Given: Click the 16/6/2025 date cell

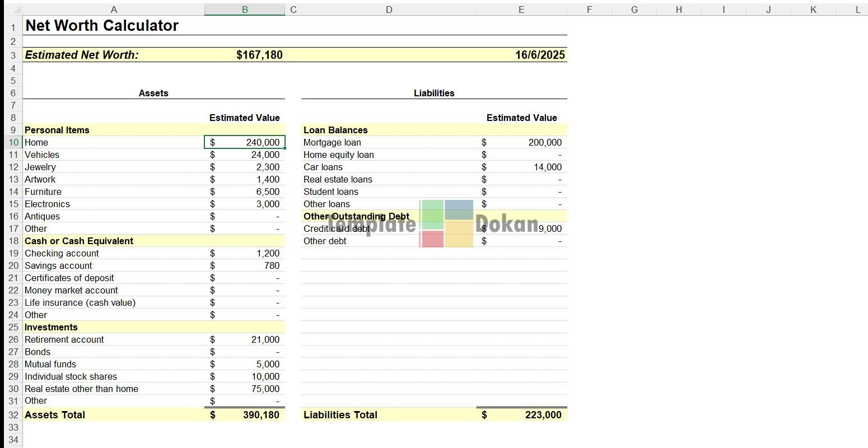Looking at the screenshot, I should pos(540,55).
